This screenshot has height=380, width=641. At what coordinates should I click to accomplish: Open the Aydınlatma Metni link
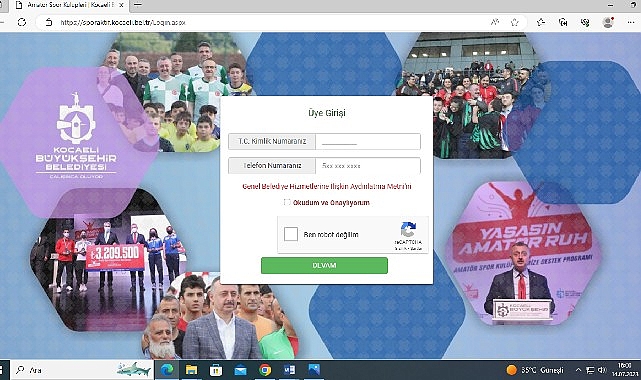[x=327, y=186]
